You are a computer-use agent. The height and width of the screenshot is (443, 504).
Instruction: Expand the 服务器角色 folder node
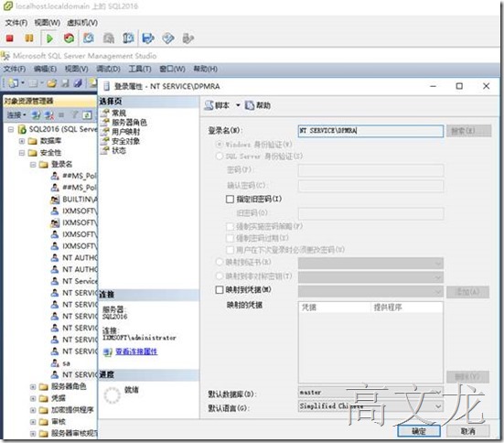tap(33, 386)
